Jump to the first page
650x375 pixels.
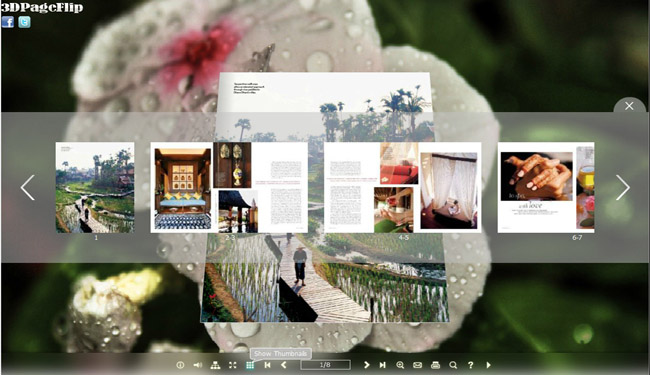coord(267,365)
